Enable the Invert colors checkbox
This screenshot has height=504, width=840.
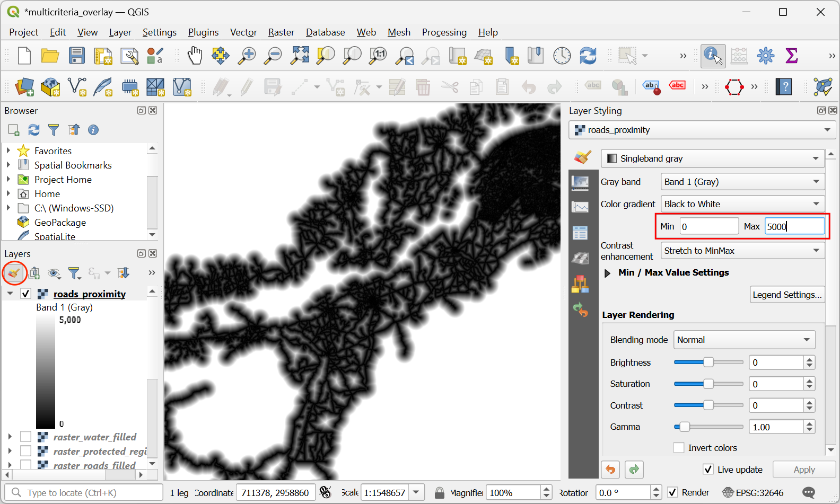point(679,448)
